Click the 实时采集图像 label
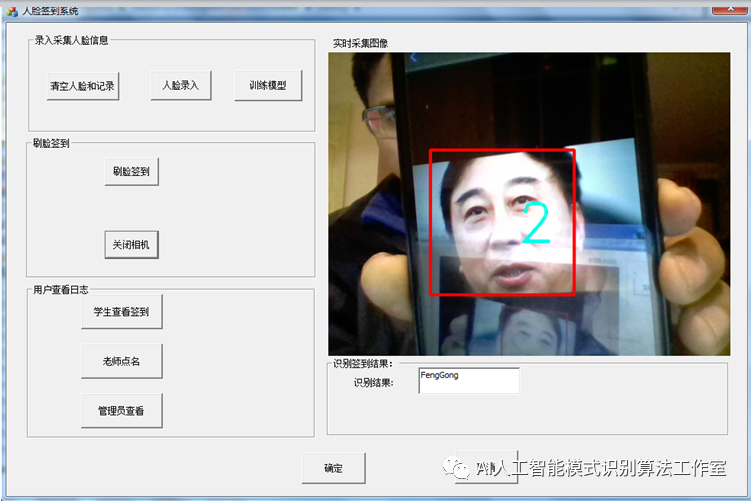 point(360,44)
